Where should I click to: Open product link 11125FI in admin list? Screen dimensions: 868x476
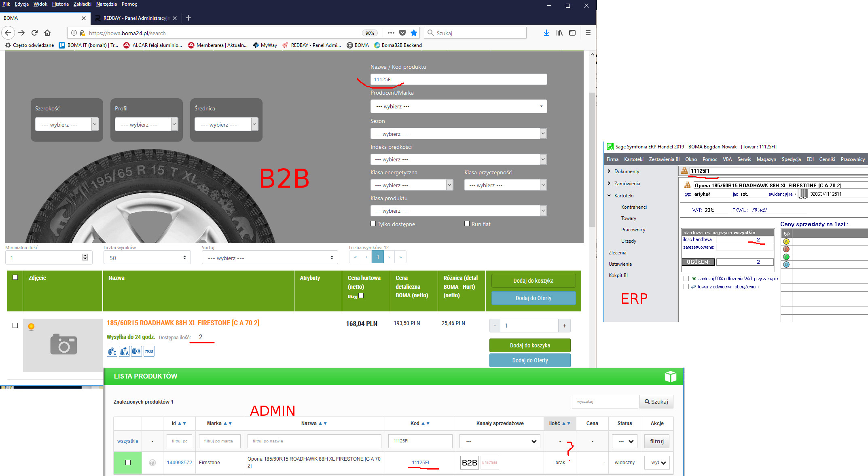(x=420, y=462)
